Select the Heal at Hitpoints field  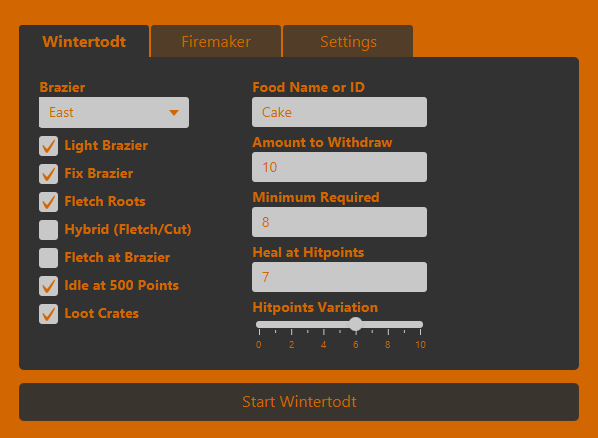pos(339,277)
